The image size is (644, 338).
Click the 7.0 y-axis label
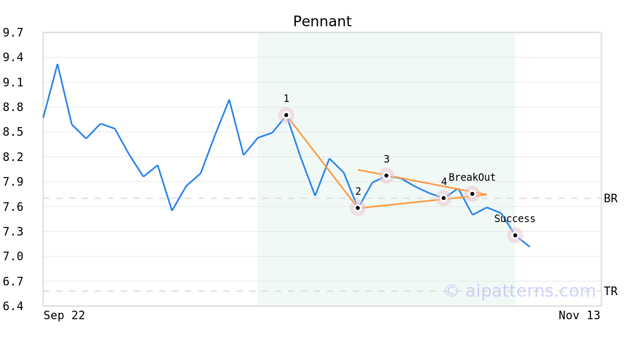[13, 256]
